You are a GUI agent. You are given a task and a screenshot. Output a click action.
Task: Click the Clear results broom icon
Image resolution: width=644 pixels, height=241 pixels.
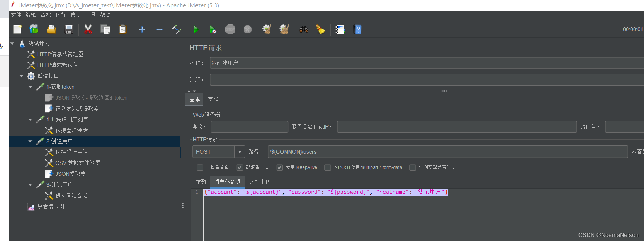point(267,29)
